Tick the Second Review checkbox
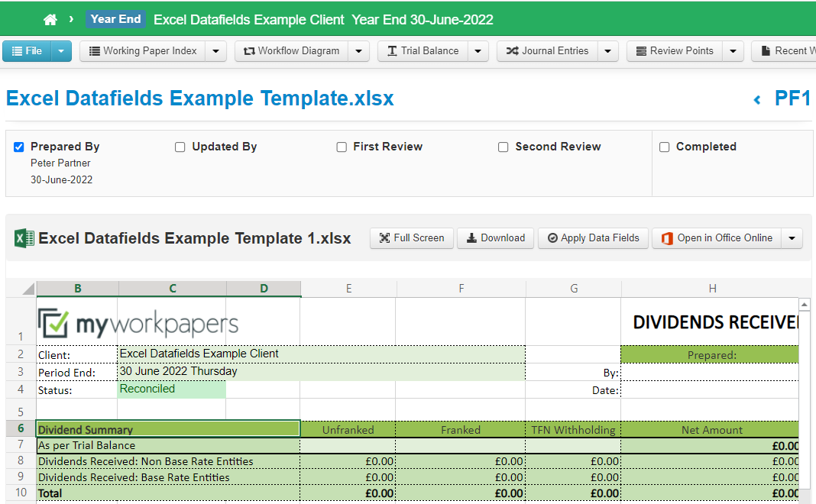The width and height of the screenshot is (816, 504). 504,147
